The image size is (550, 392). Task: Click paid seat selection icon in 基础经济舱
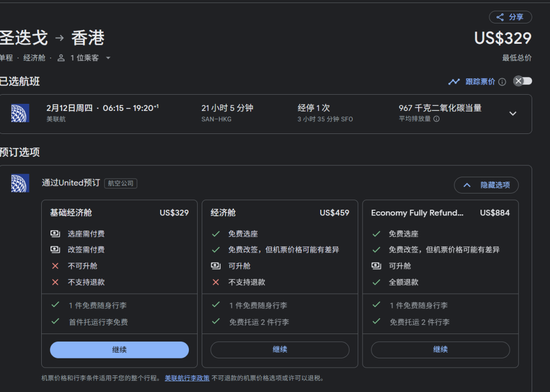tap(55, 234)
